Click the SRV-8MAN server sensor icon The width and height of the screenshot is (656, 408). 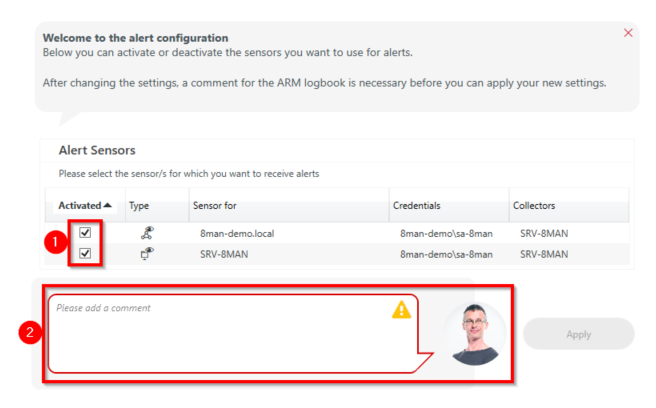click(148, 254)
